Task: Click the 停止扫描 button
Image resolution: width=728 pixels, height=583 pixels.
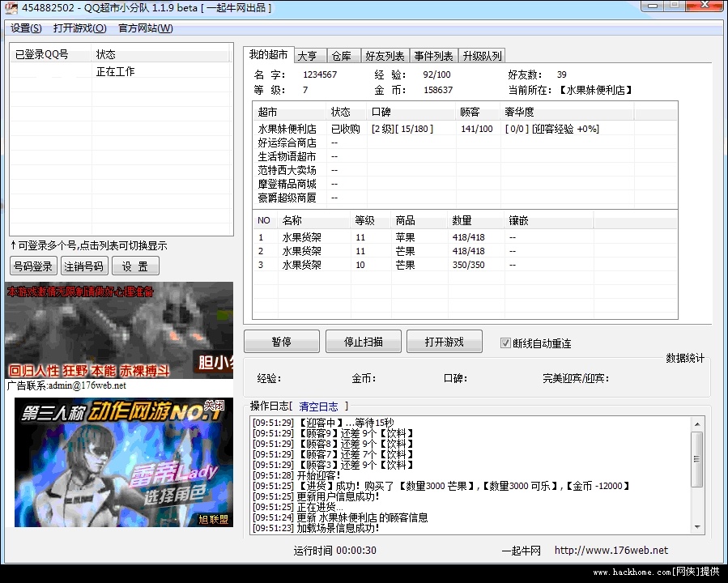Action: click(363, 342)
